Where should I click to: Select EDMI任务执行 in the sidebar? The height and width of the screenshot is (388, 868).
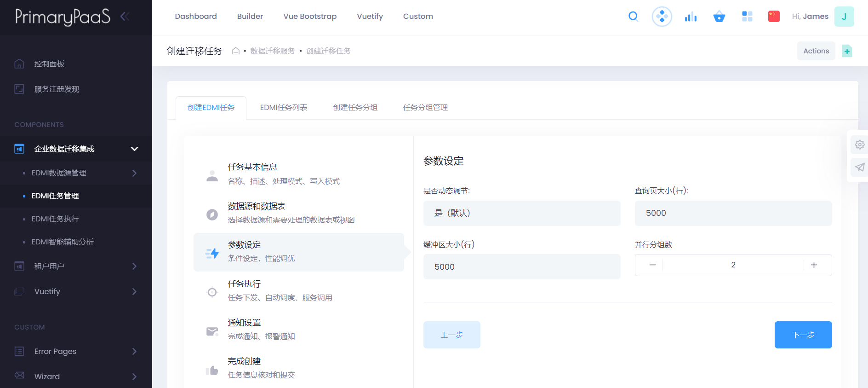tap(55, 219)
